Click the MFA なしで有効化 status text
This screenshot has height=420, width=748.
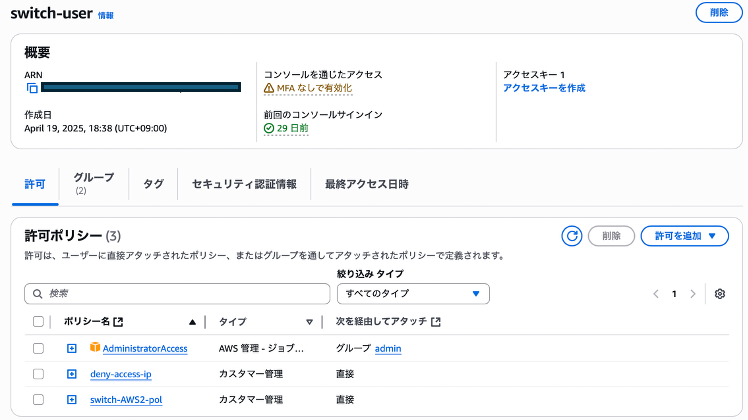pos(314,88)
